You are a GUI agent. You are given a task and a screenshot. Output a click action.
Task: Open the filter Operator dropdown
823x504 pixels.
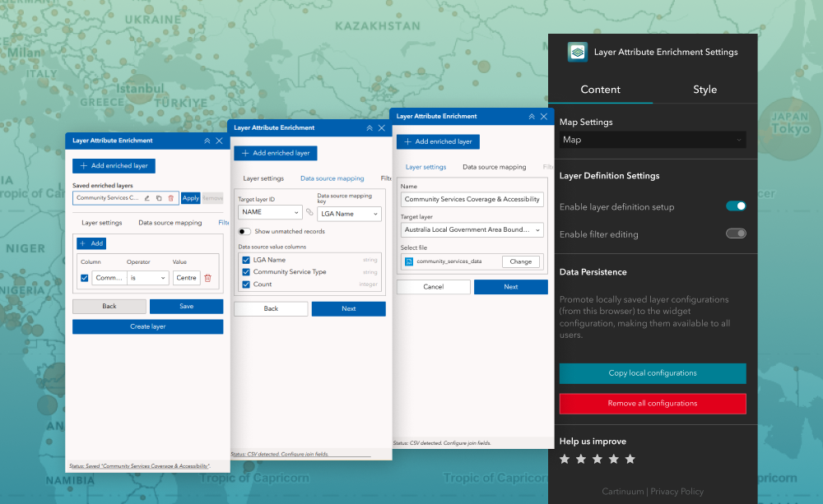click(146, 278)
